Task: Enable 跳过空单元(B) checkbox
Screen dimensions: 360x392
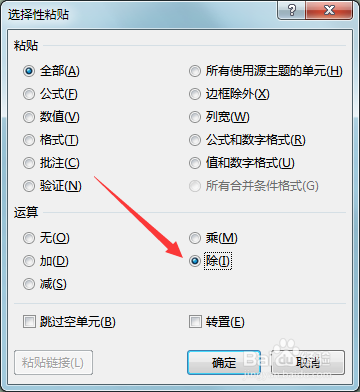Action: [69, 322]
